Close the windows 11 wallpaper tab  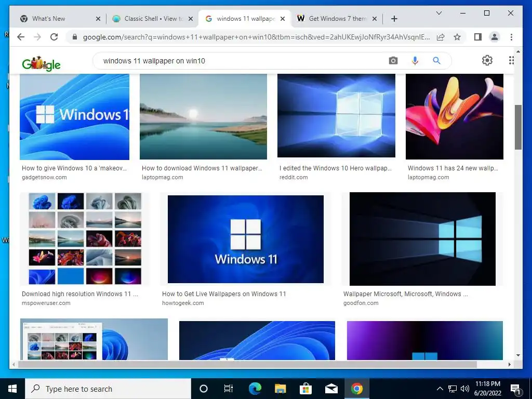tap(282, 19)
